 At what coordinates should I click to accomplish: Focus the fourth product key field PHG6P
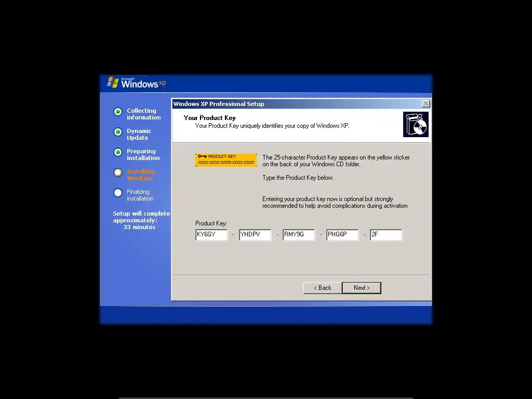click(x=342, y=235)
